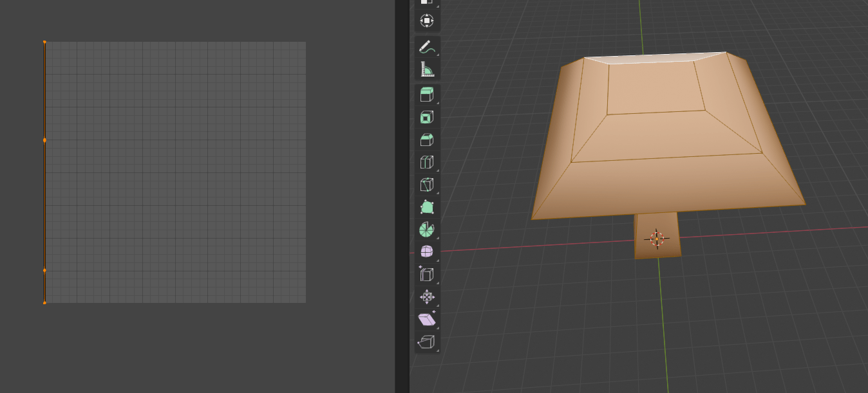The image size is (868, 393).
Task: Select the Shrink/Fatten tool
Action: coord(426,296)
